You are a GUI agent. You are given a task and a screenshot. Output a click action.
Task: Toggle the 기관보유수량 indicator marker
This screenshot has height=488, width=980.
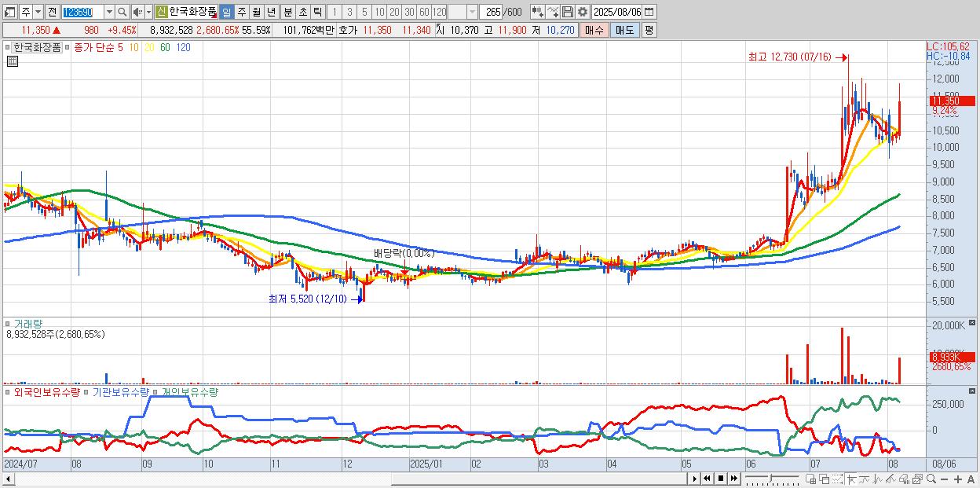(86, 392)
